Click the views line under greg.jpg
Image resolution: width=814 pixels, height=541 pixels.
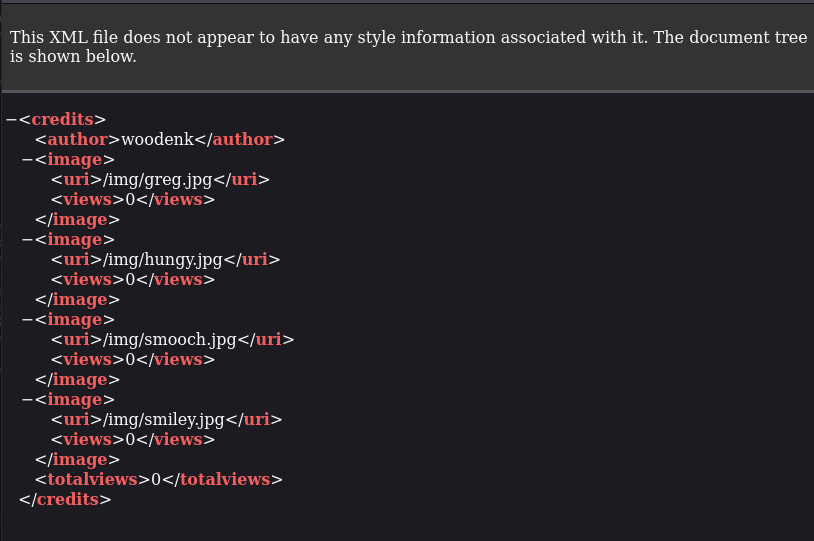[x=133, y=200]
